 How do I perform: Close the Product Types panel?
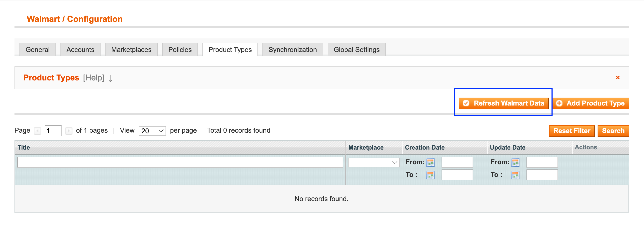click(x=618, y=77)
